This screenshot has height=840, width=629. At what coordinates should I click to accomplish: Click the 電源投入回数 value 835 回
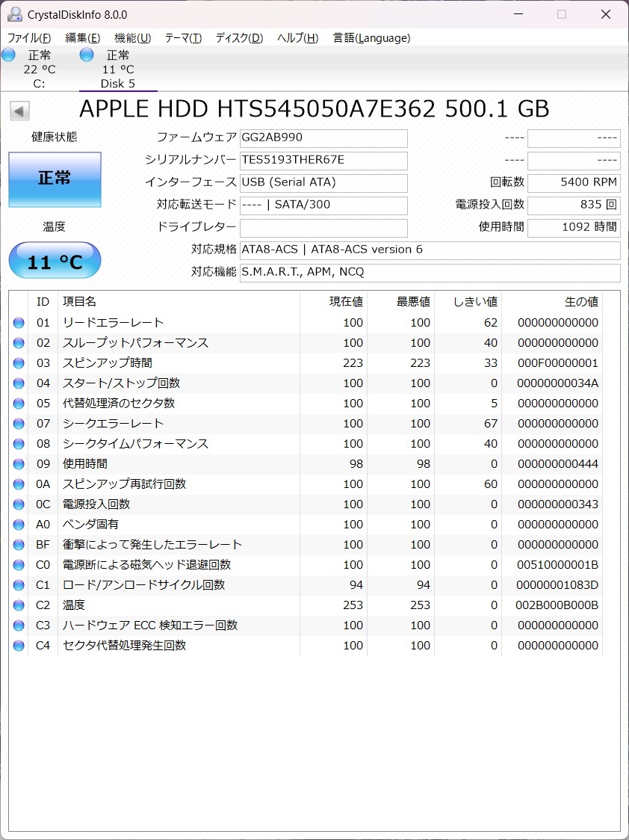(574, 206)
